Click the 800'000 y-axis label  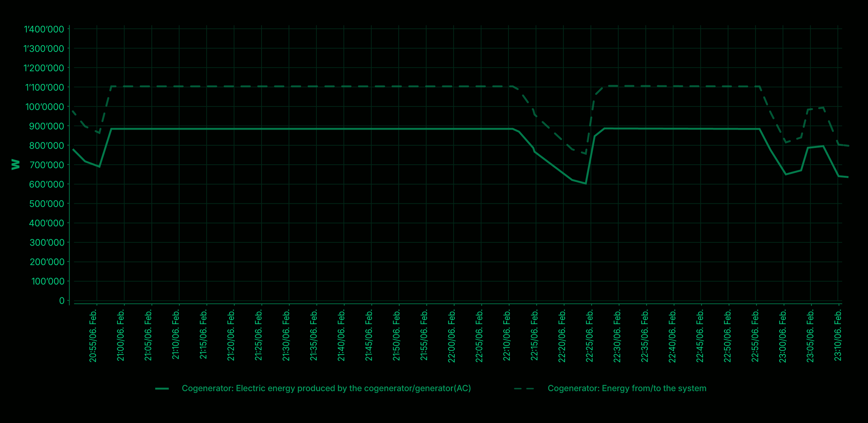46,145
